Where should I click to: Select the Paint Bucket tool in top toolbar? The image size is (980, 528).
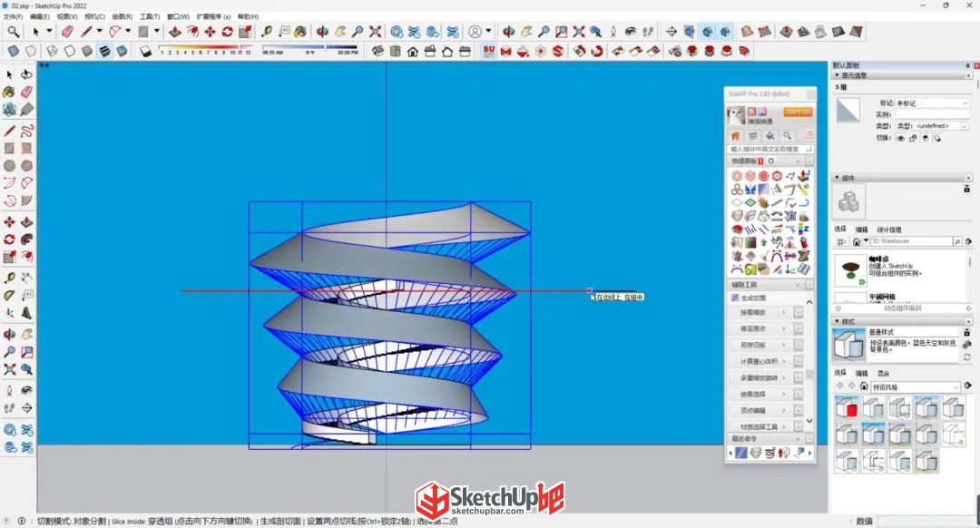[x=300, y=31]
